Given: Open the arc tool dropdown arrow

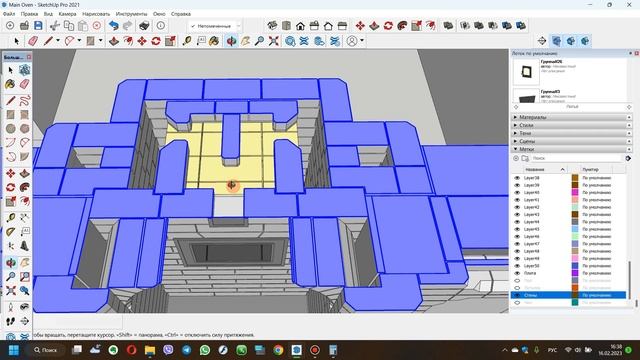Looking at the screenshot, I should click(x=79, y=41).
